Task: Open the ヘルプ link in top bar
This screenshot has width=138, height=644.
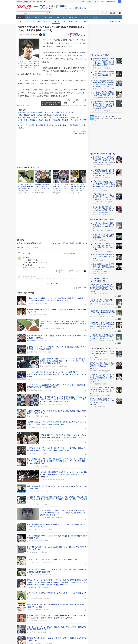Action: 94,2
